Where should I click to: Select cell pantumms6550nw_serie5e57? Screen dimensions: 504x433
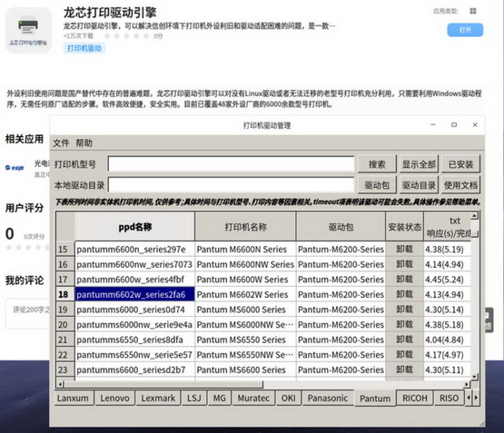pyautogui.click(x=134, y=355)
